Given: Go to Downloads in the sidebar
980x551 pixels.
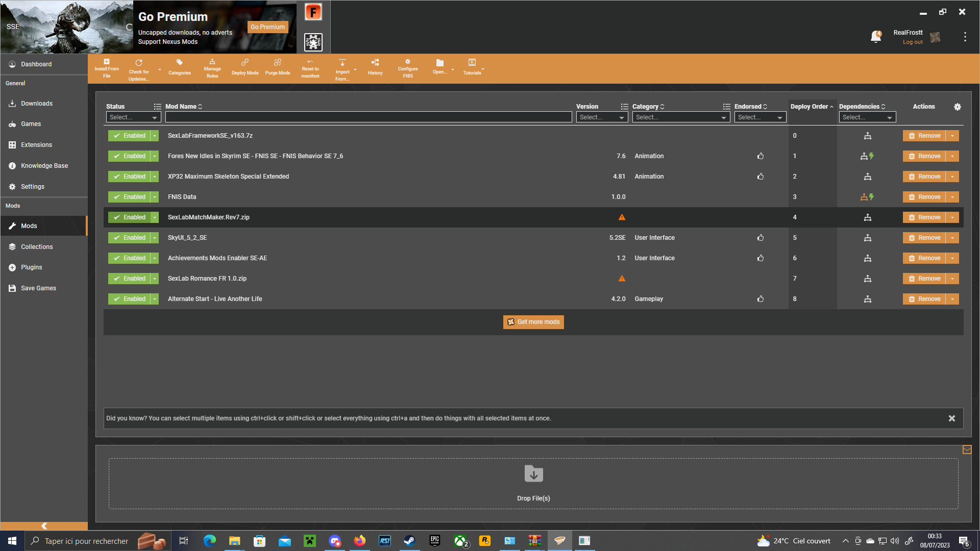Looking at the screenshot, I should coord(44,104).
